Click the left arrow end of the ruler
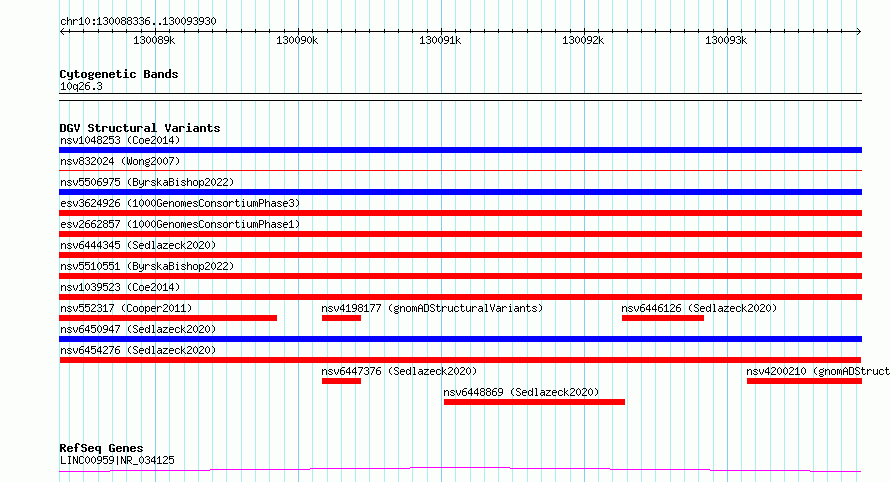Image resolution: width=890 pixels, height=482 pixels. (62, 31)
